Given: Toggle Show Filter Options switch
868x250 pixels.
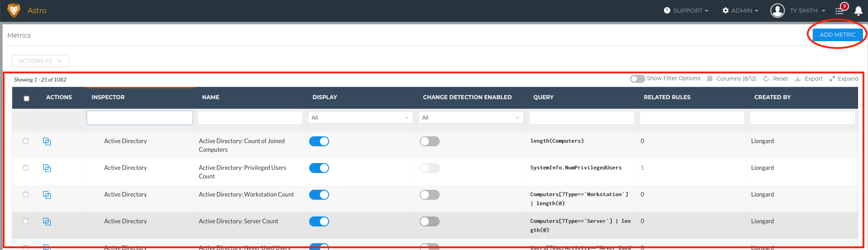Looking at the screenshot, I should 637,79.
